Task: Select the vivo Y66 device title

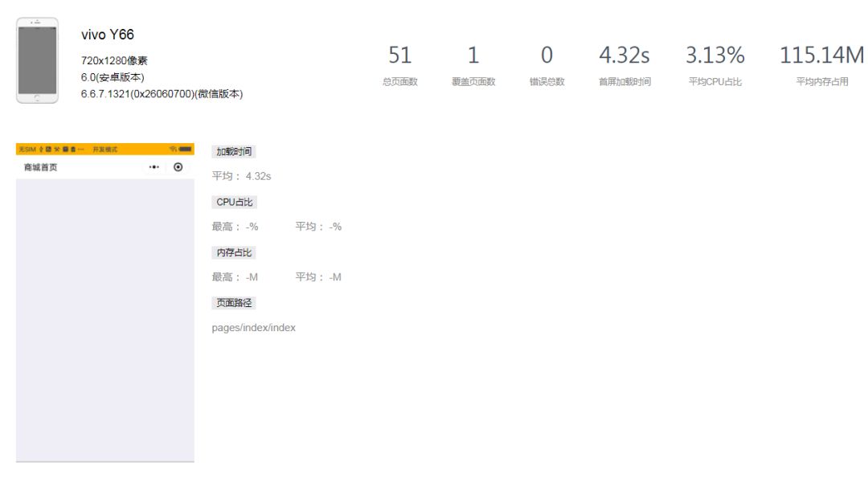Action: [108, 35]
